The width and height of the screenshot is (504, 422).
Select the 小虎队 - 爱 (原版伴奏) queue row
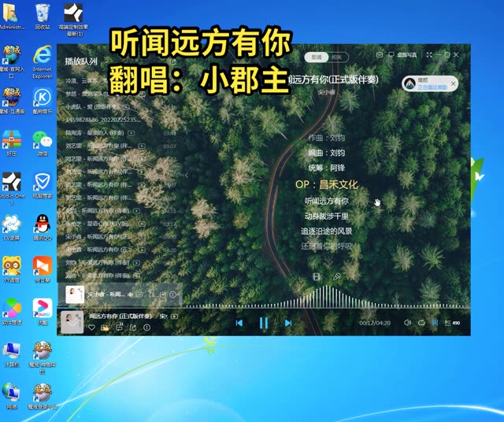120,107
